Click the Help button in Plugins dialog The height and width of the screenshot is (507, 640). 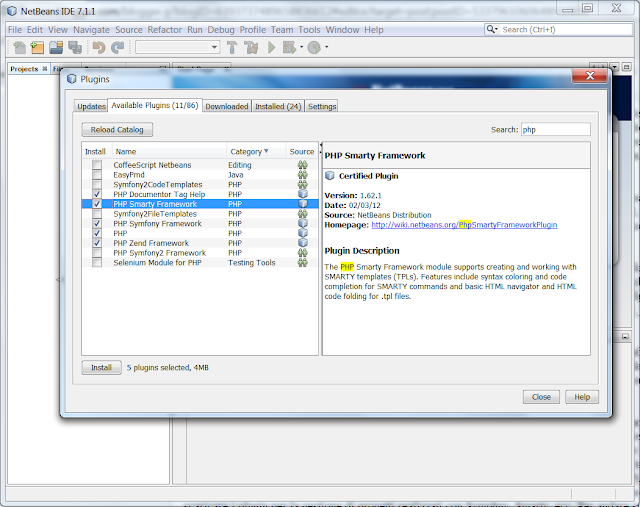point(582,397)
